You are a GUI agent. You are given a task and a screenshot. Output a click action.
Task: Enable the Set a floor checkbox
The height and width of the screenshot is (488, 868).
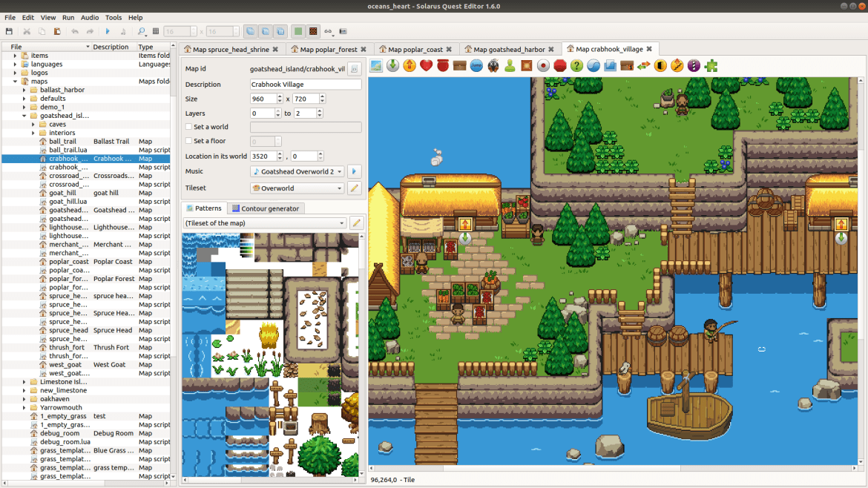pyautogui.click(x=188, y=141)
